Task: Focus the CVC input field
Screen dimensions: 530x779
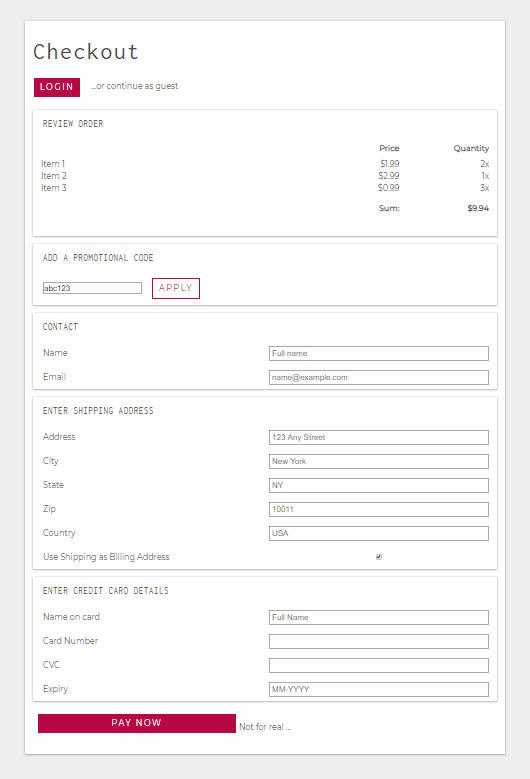Action: 379,665
